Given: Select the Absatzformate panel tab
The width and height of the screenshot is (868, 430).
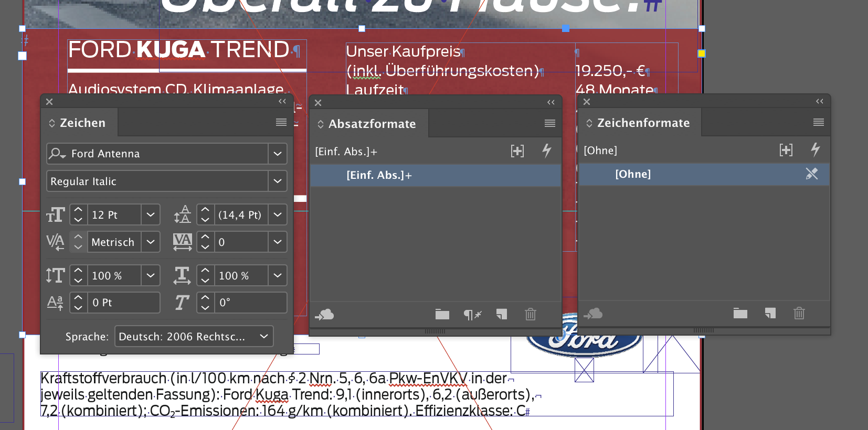Looking at the screenshot, I should (369, 124).
